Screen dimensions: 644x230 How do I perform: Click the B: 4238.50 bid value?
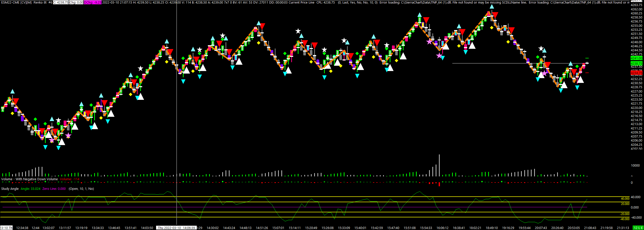click(x=200, y=3)
